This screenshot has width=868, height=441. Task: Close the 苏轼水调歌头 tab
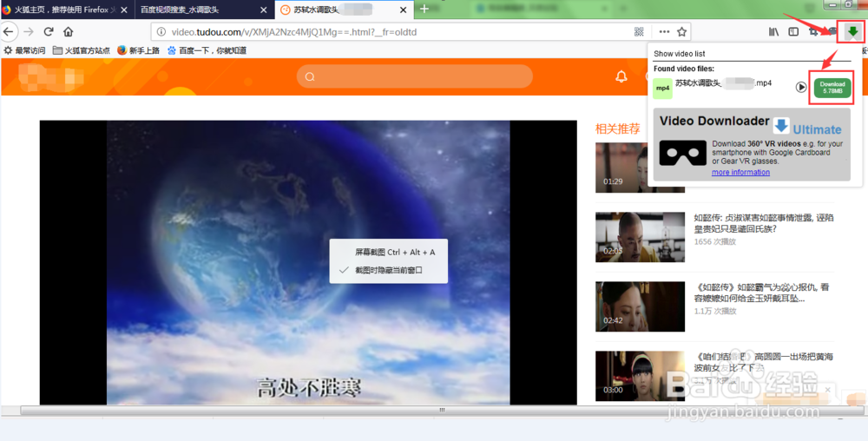403,10
